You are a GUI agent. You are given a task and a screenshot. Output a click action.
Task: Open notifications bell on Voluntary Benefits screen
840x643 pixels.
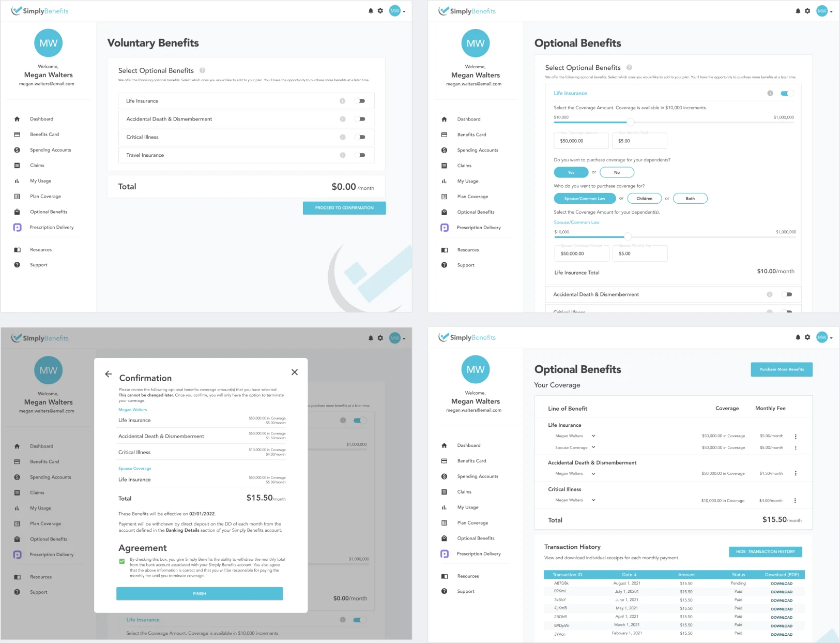[371, 11]
